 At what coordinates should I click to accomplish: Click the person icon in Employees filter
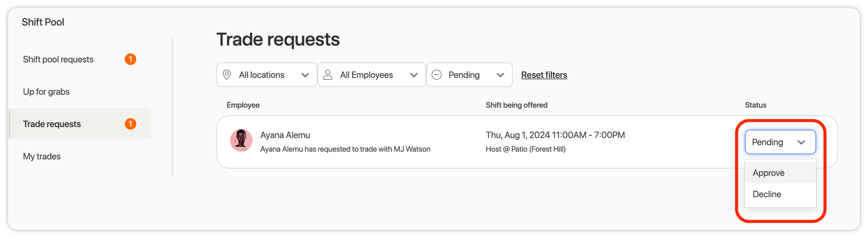[327, 75]
